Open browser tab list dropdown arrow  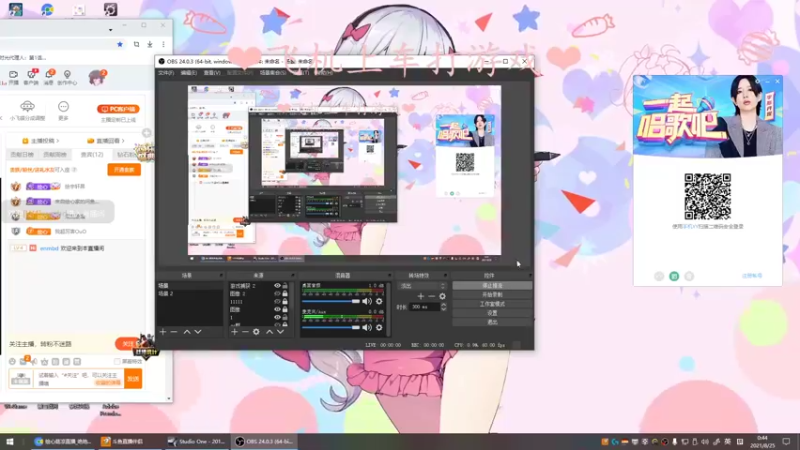(110, 30)
